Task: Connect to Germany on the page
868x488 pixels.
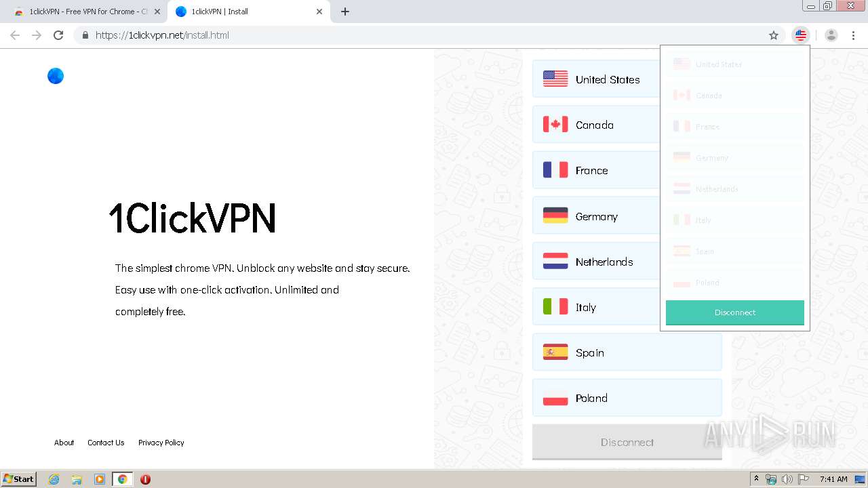Action: 627,216
